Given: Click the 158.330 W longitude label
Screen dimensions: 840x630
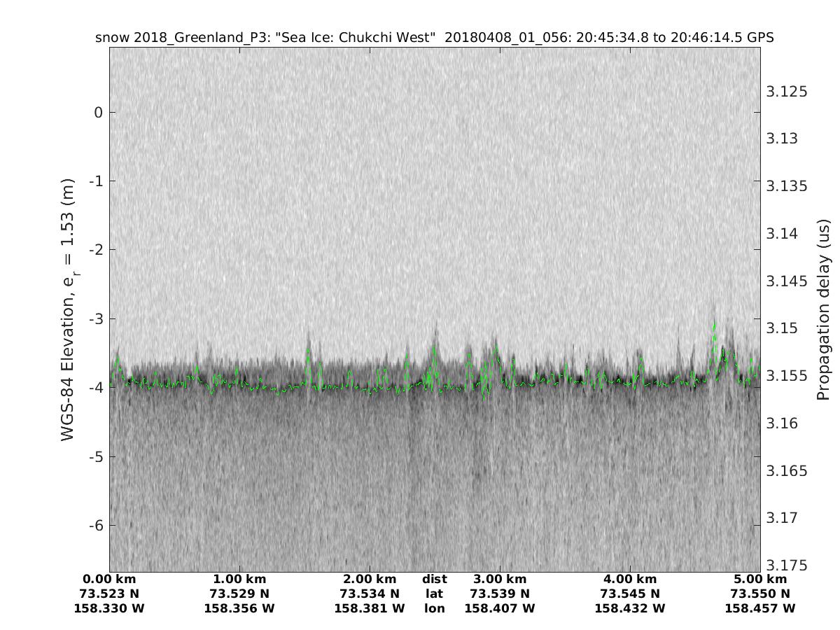Looking at the screenshot, I should tap(109, 608).
